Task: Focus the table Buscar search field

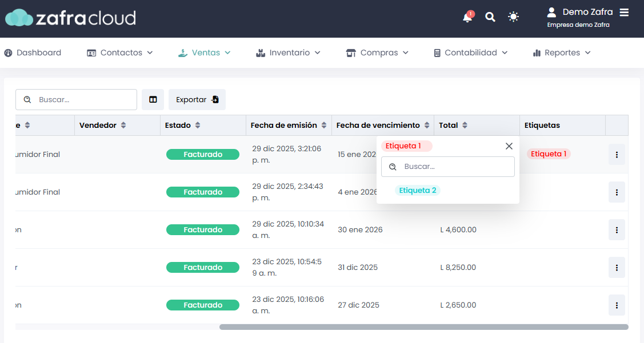Action: [x=77, y=100]
